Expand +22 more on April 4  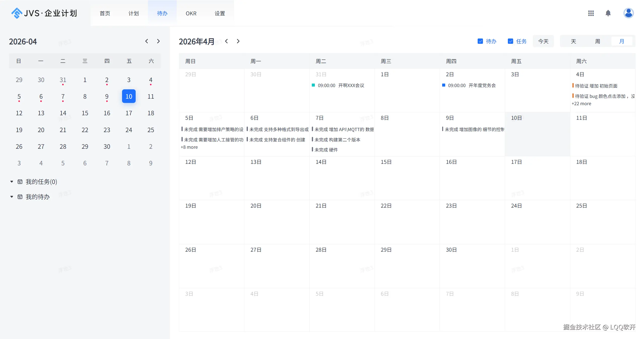click(581, 104)
